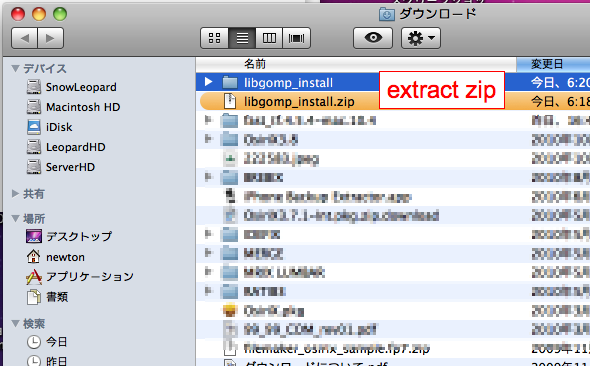Click the libgomp_install folder icon
590x370 pixels.
tap(230, 82)
